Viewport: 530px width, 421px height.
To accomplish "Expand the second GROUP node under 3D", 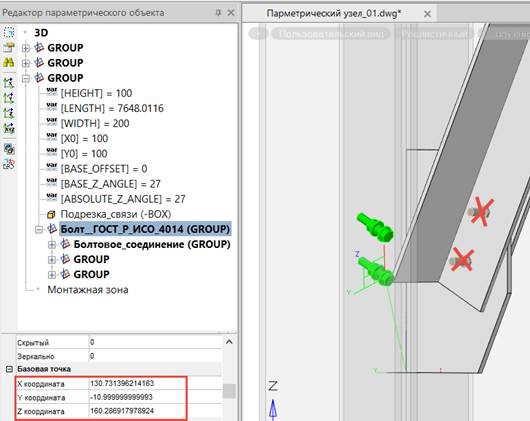I will pos(26,63).
